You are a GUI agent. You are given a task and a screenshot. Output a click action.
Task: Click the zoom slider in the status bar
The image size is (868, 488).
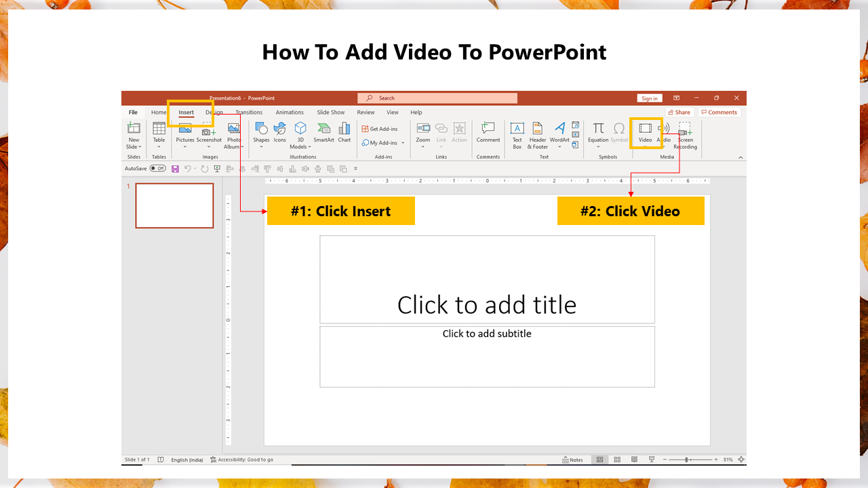[692, 460]
